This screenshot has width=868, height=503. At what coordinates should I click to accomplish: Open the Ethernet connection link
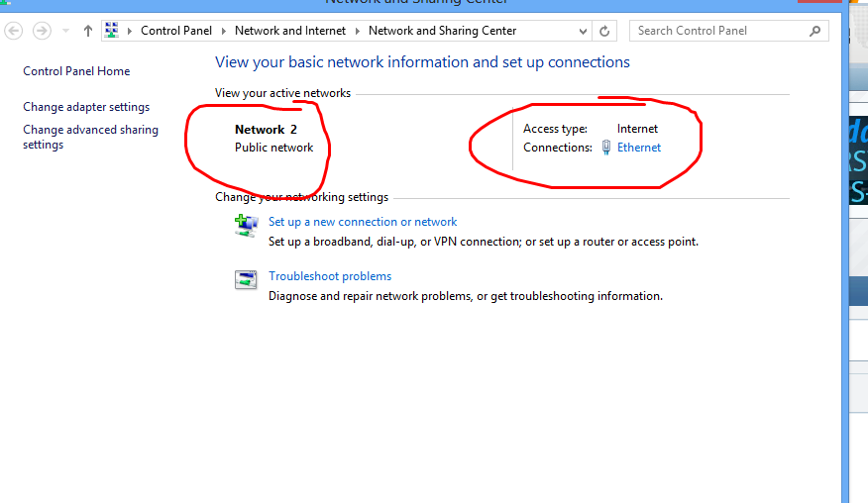[639, 148]
